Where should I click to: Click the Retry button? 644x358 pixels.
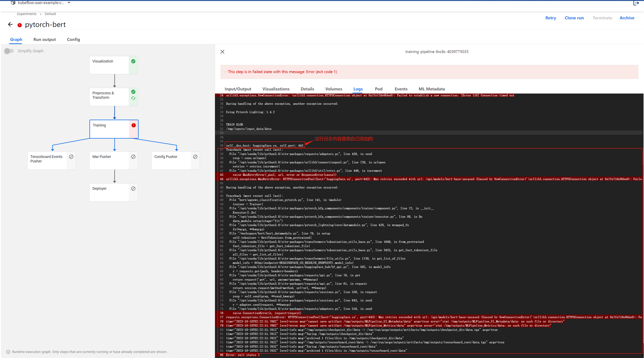coord(550,18)
